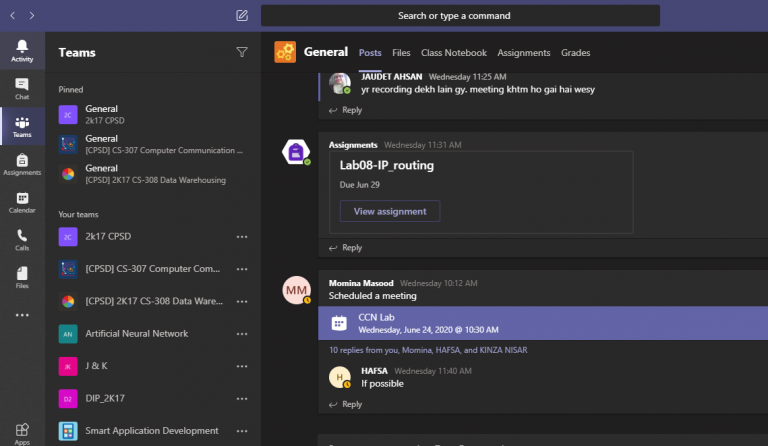Switch to the Files tab
The height and width of the screenshot is (446, 768).
(401, 52)
